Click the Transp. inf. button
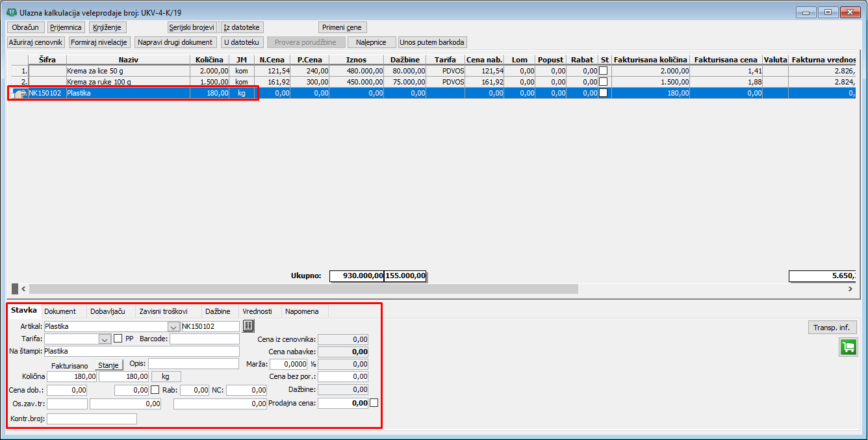 pos(831,328)
